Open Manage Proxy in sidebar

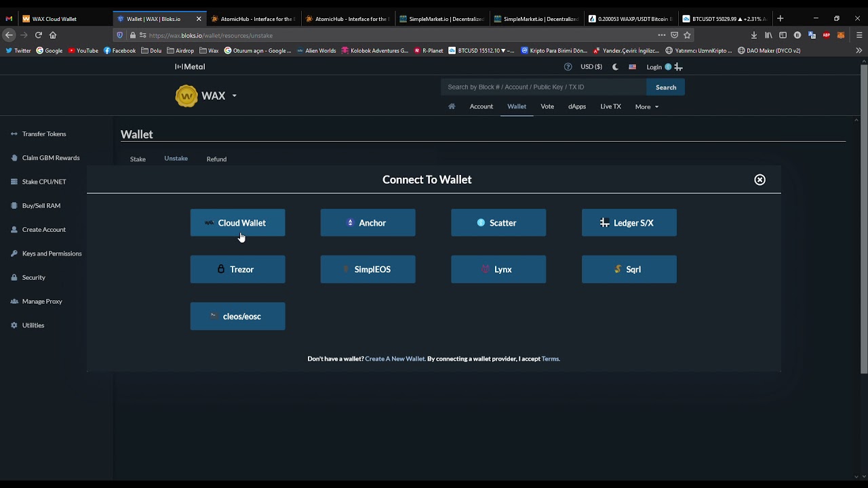(x=36, y=301)
